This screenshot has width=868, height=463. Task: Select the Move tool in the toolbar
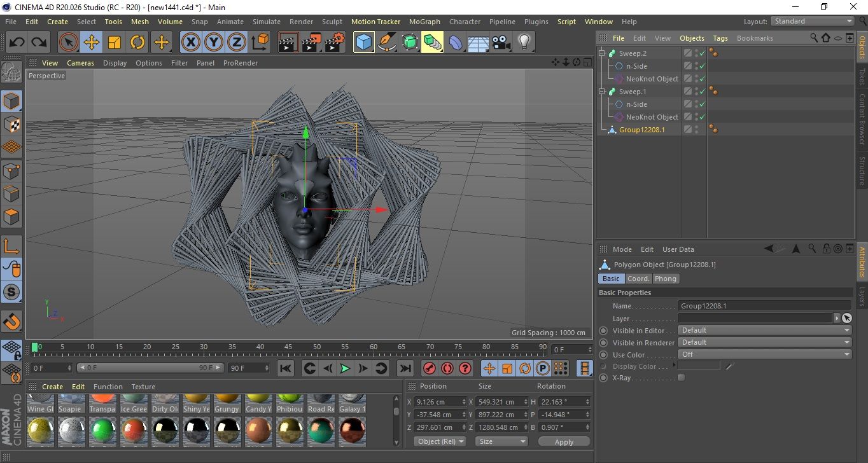click(x=91, y=43)
